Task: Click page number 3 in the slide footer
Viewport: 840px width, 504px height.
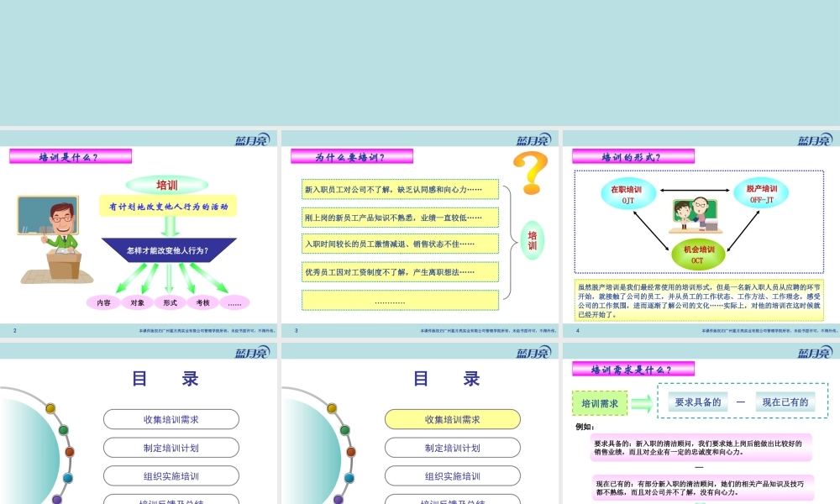Action: [297, 330]
